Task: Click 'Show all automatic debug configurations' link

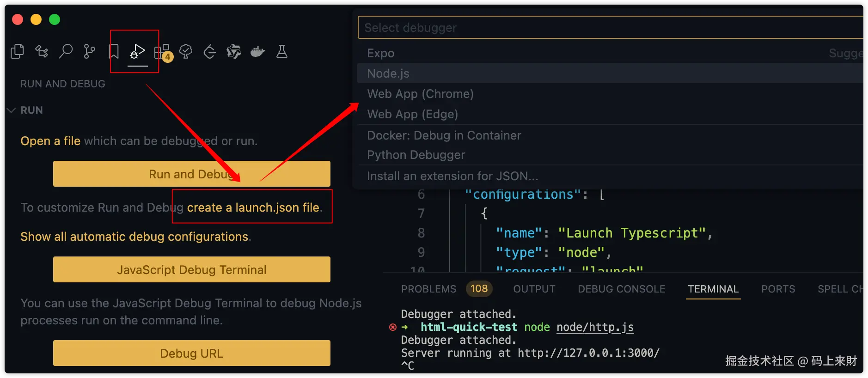Action: click(134, 237)
